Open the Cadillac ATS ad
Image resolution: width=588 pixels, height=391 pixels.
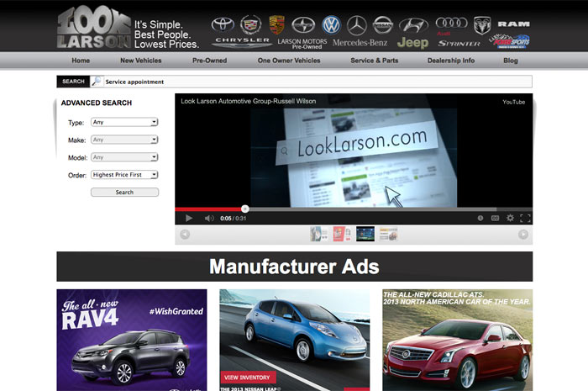coord(458,340)
